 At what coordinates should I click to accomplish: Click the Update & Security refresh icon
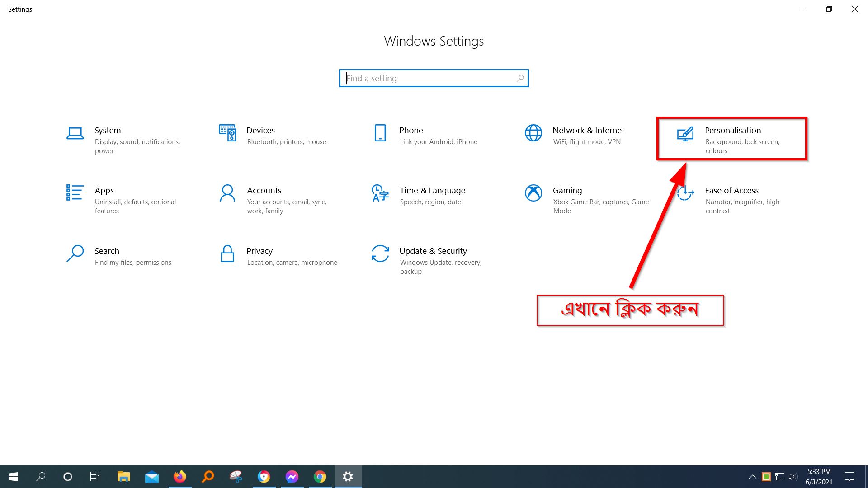coord(380,253)
